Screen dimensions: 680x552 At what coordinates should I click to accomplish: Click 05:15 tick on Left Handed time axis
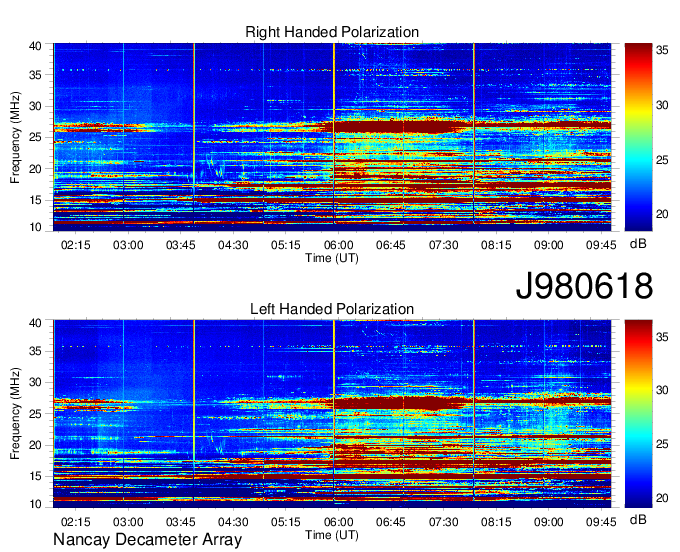[x=285, y=522]
